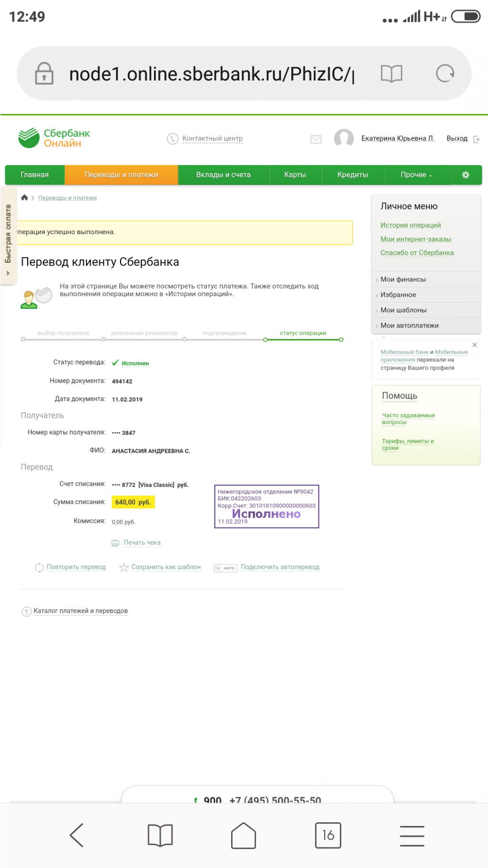488x868 pixels.
Task: Reload the page with the refresh icon
Action: (x=445, y=73)
